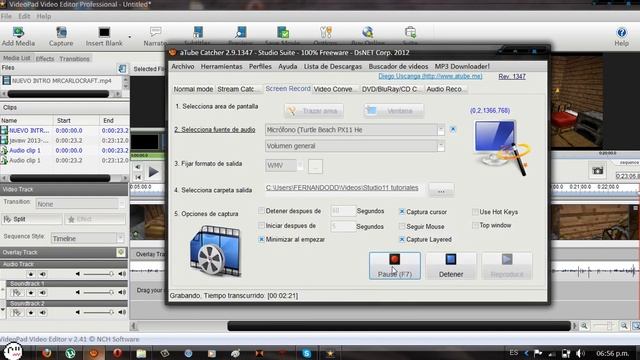640x360 pixels.
Task: Uncheck Minimizar al empezar
Action: 261,239
